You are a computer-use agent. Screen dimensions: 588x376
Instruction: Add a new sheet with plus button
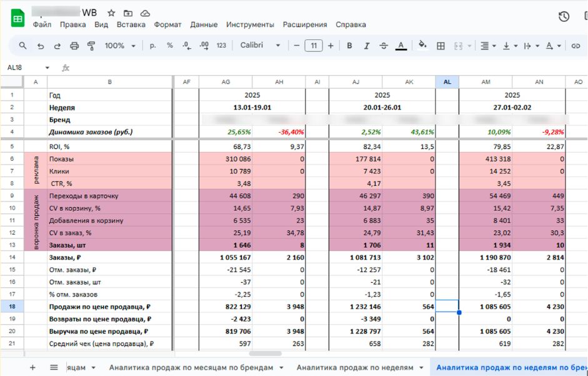click(x=32, y=367)
